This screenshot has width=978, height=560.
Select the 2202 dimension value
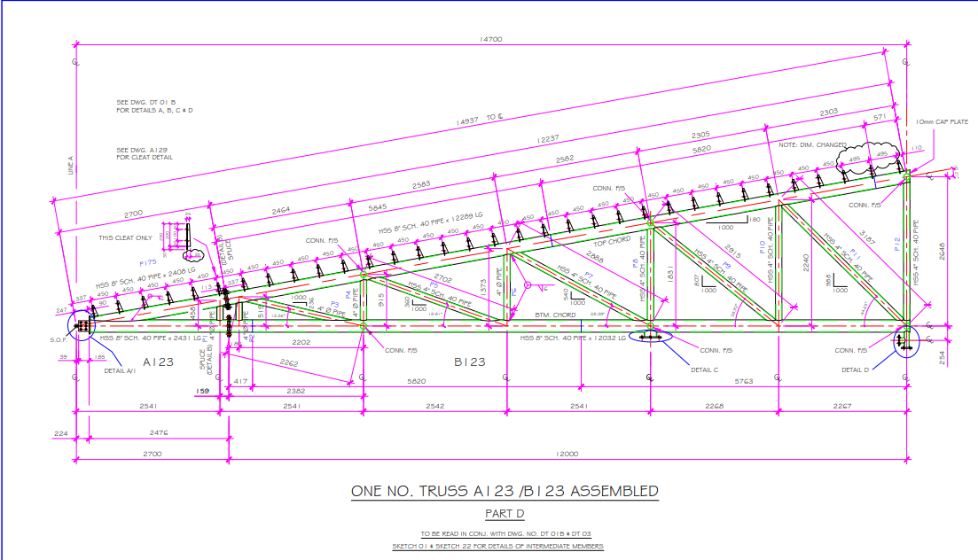click(x=301, y=342)
